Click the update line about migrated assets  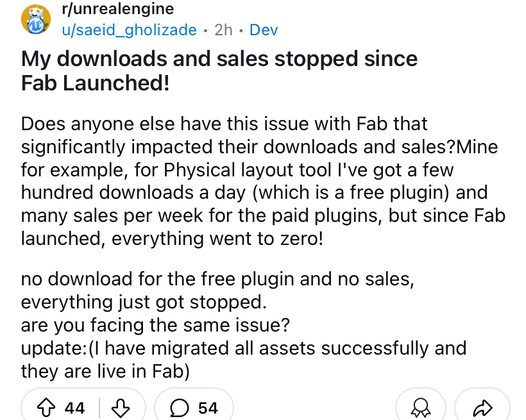(244, 348)
